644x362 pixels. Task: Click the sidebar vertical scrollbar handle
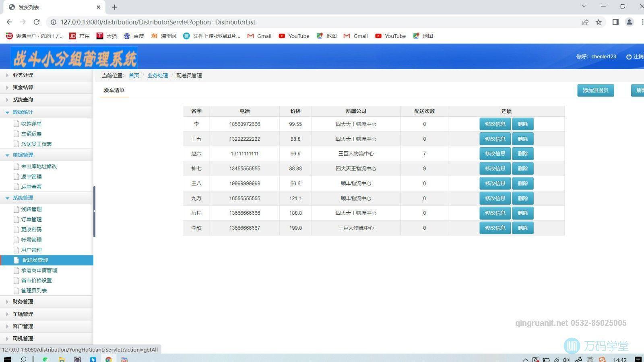(x=94, y=212)
